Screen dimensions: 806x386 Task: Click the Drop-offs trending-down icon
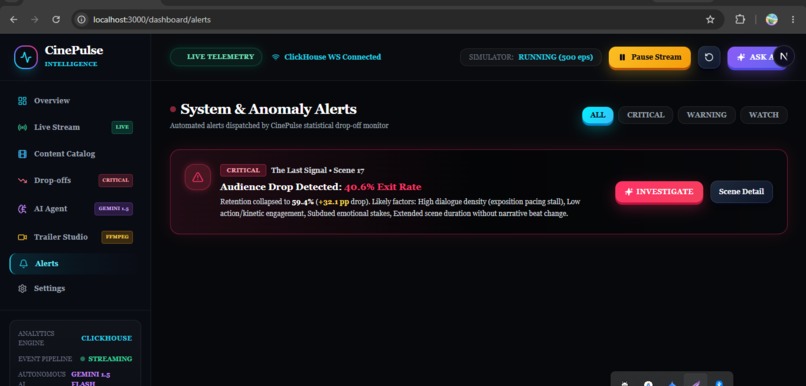click(22, 180)
